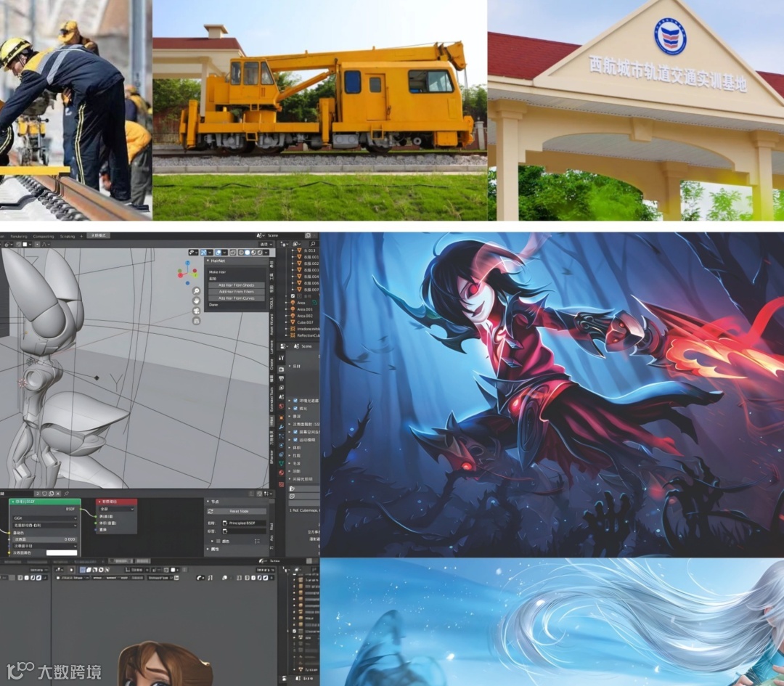The height and width of the screenshot is (686, 784).
Task: Open the shading options dropdown arrow
Action: pos(266,253)
